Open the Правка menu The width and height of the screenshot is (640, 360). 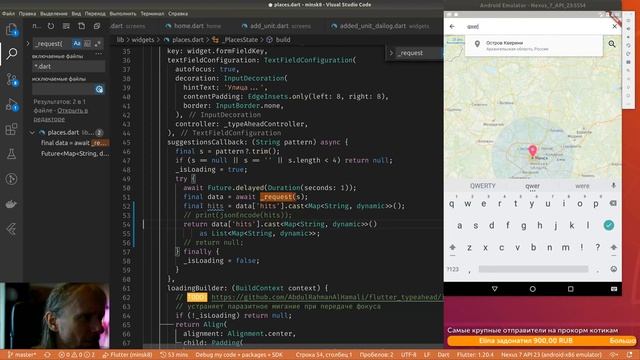pyautogui.click(x=27, y=13)
